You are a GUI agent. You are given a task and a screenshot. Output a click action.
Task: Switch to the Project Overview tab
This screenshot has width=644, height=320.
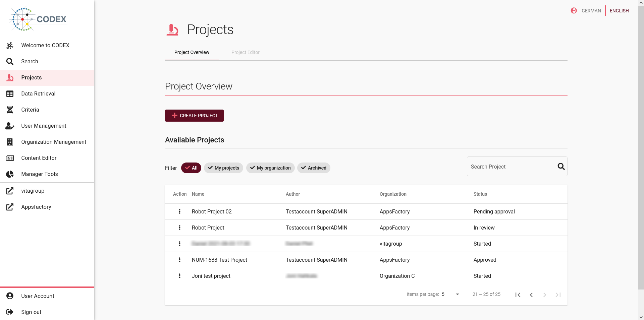click(x=192, y=52)
